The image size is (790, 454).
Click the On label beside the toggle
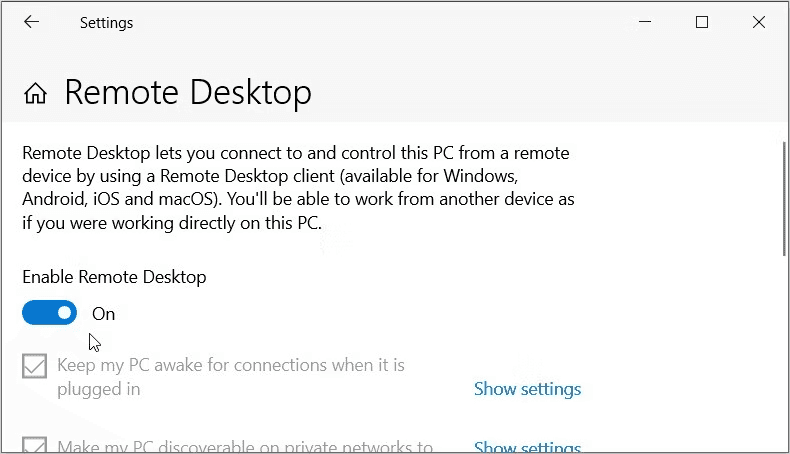104,314
